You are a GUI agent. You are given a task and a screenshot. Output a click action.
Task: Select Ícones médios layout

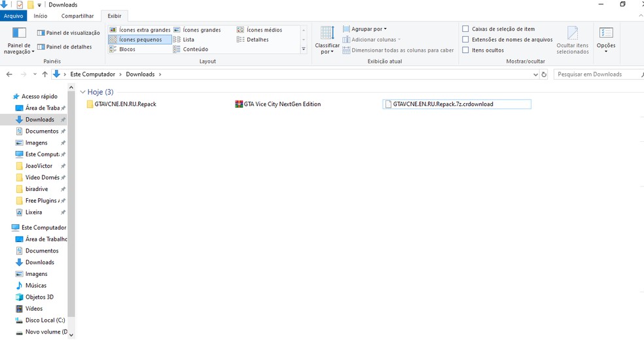coord(260,30)
